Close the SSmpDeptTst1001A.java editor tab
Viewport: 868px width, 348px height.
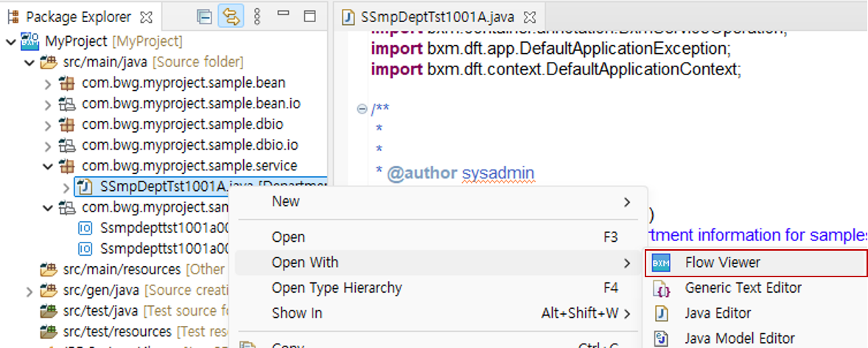coord(529,17)
